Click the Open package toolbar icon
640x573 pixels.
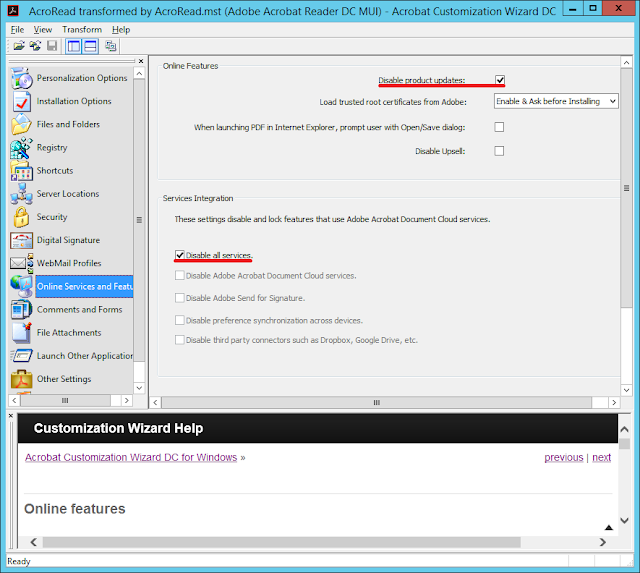pos(18,46)
